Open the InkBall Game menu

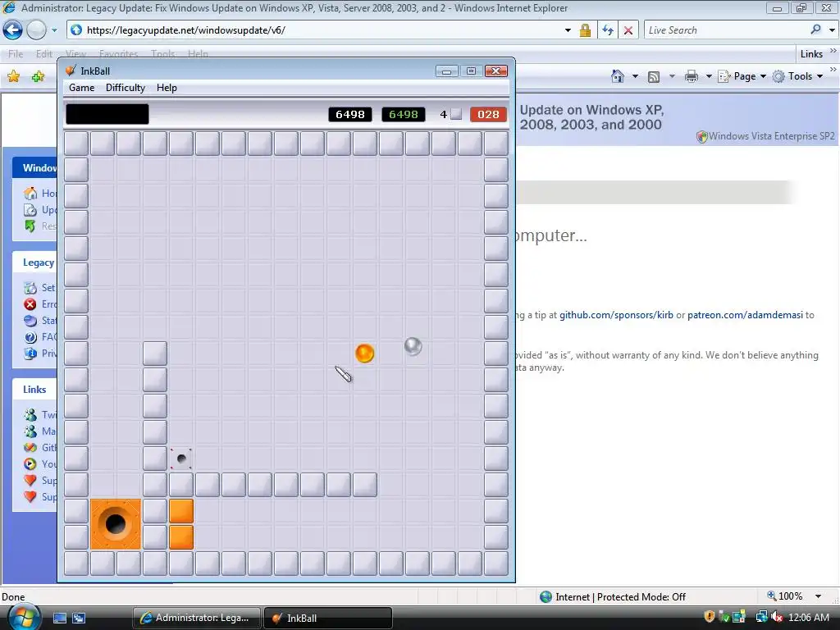pyautogui.click(x=81, y=88)
